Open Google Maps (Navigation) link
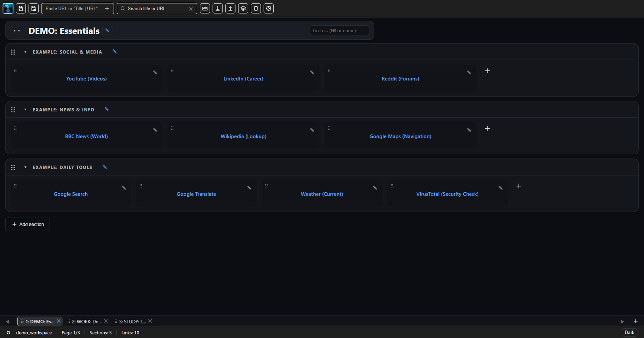Viewport: 644px width, 338px height. coord(400,136)
